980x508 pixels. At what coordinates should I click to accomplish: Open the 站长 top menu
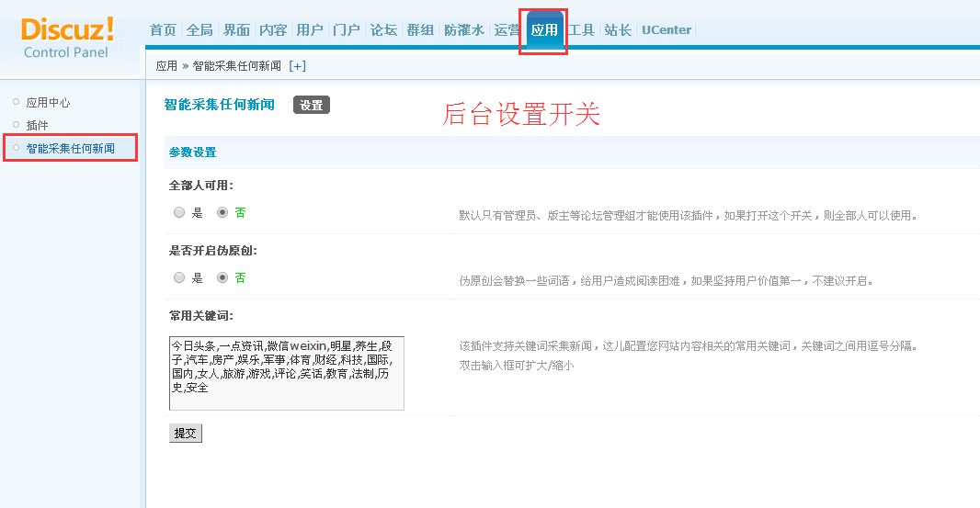point(618,30)
